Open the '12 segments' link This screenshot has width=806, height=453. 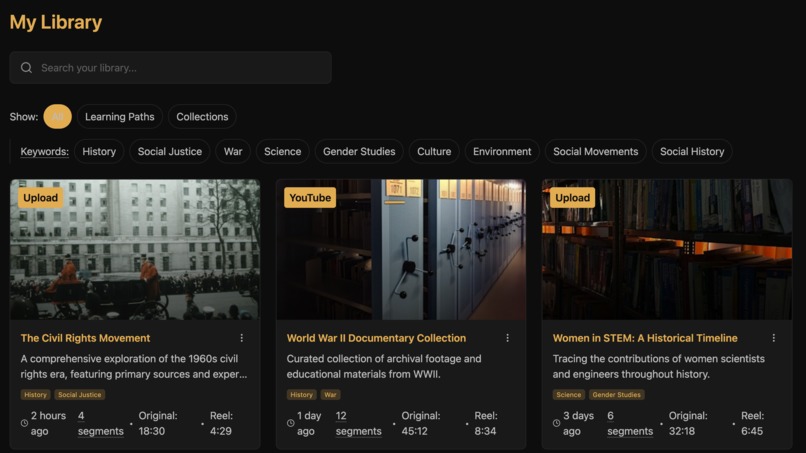point(358,423)
